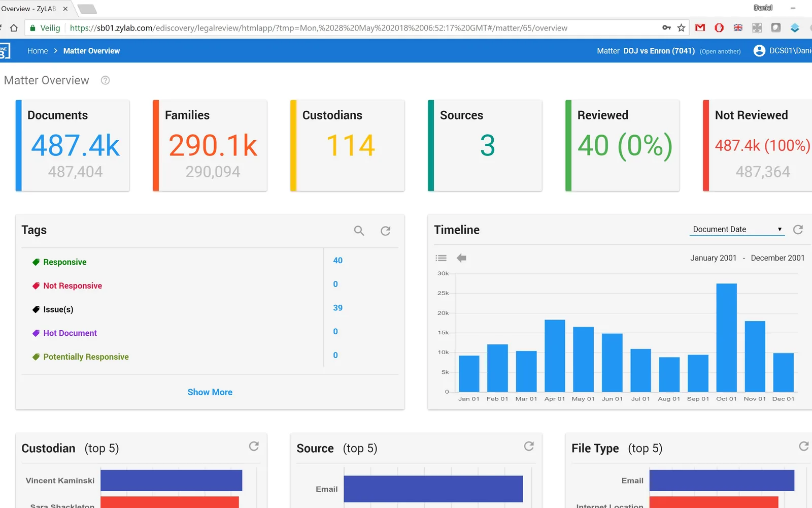Click the Email bar in File Type chart

[x=722, y=481]
